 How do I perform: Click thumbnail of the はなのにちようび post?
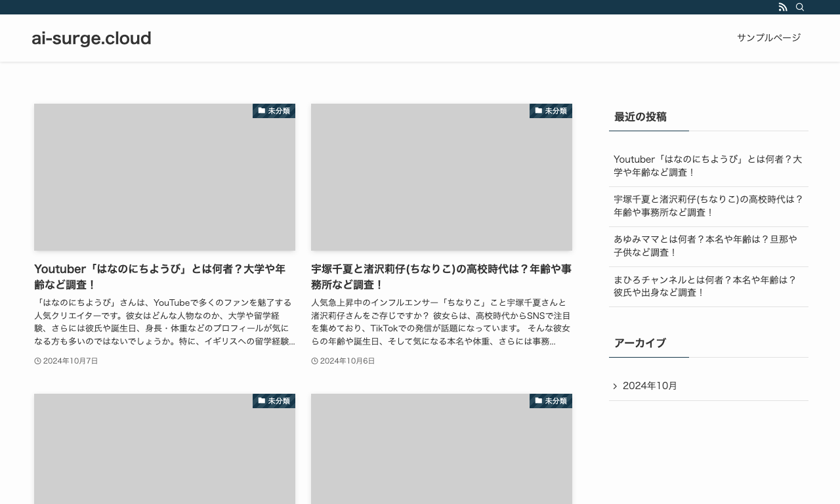[165, 177]
